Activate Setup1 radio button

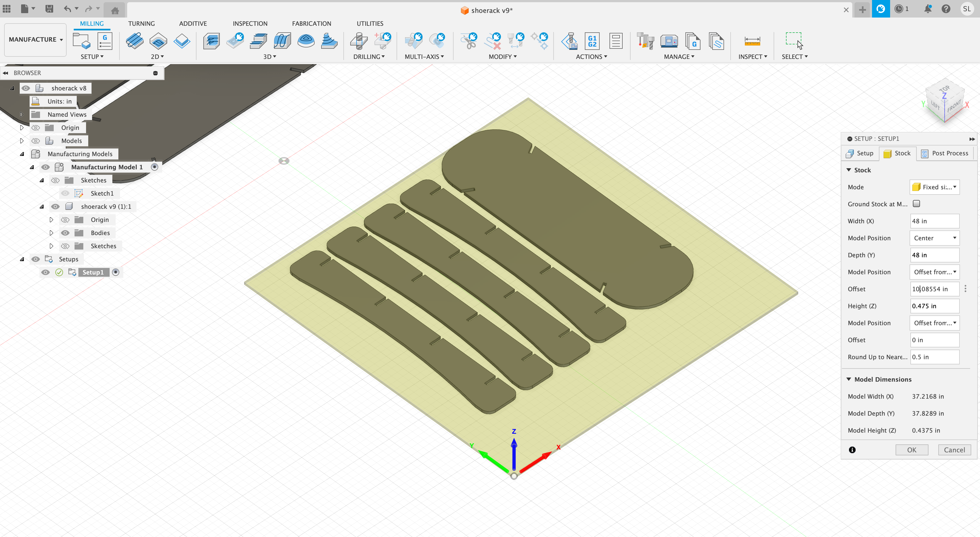116,272
